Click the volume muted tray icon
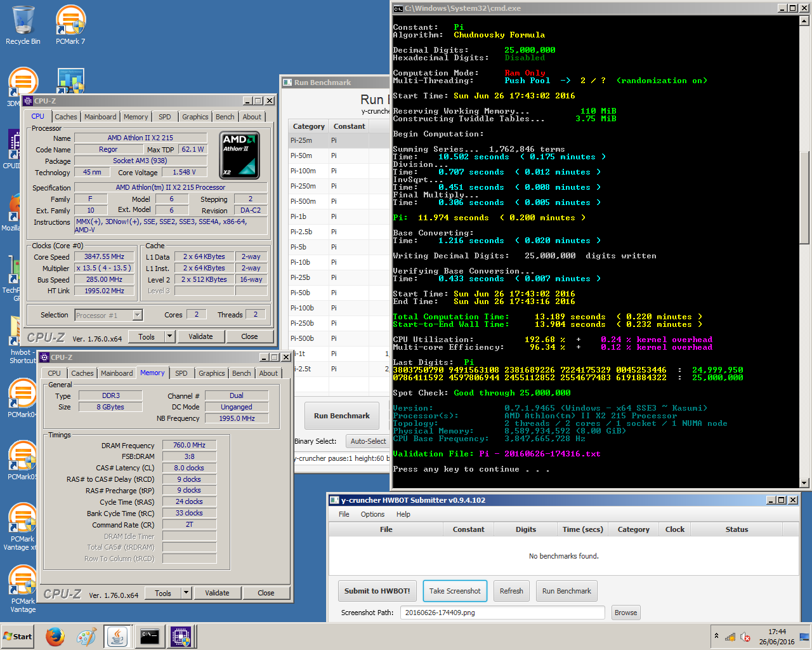Image resolution: width=812 pixels, height=650 pixels. (x=745, y=637)
